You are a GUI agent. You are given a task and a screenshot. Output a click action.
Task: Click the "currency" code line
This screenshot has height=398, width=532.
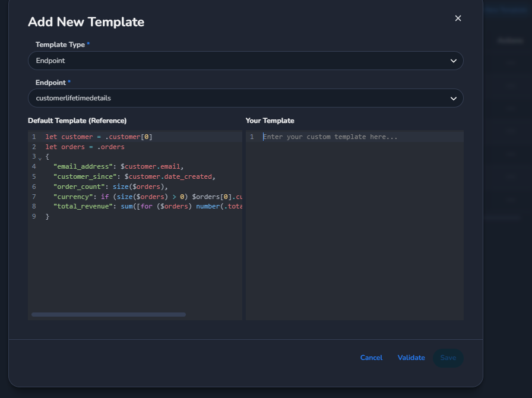(x=148, y=197)
